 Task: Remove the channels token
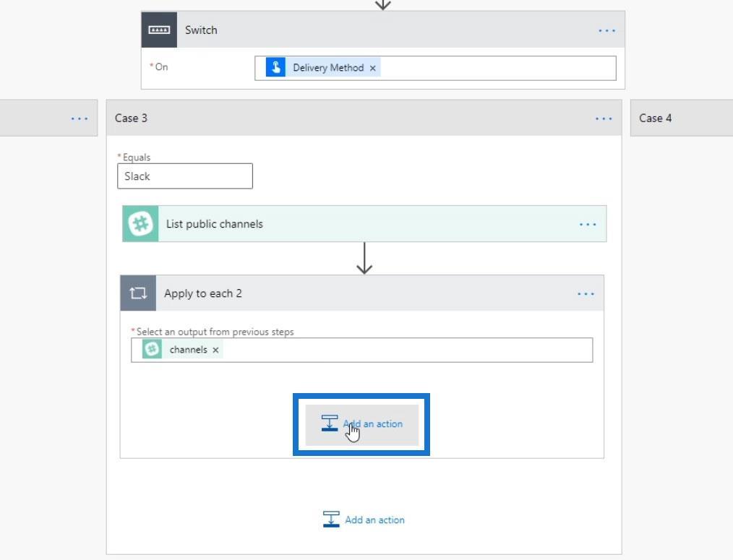[215, 350]
